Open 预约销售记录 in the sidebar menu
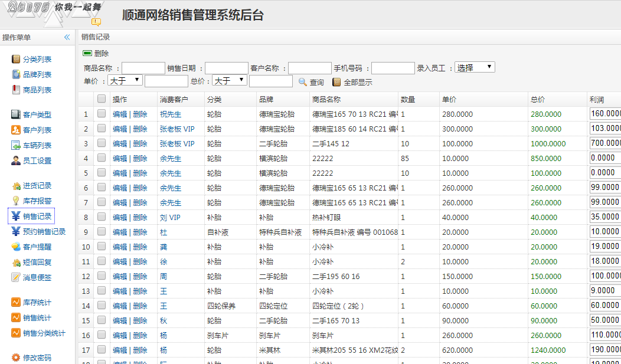Screen dimensions: 621x364 [44, 232]
